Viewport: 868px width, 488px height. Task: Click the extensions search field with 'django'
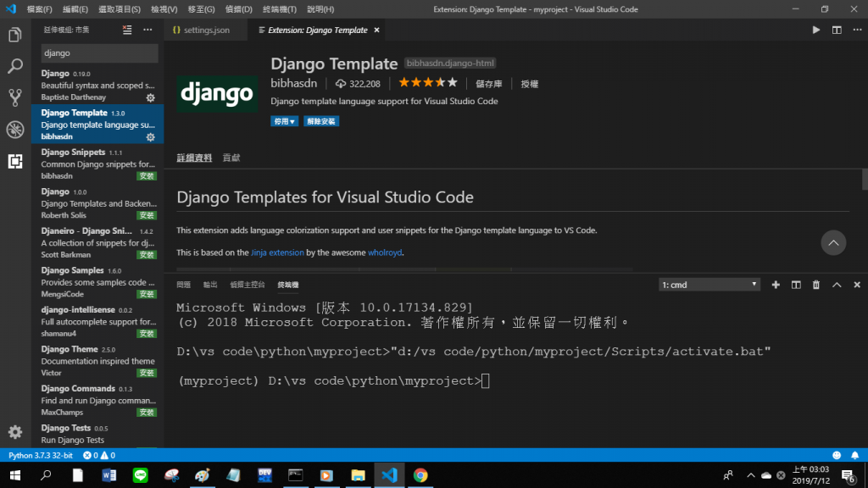point(99,53)
